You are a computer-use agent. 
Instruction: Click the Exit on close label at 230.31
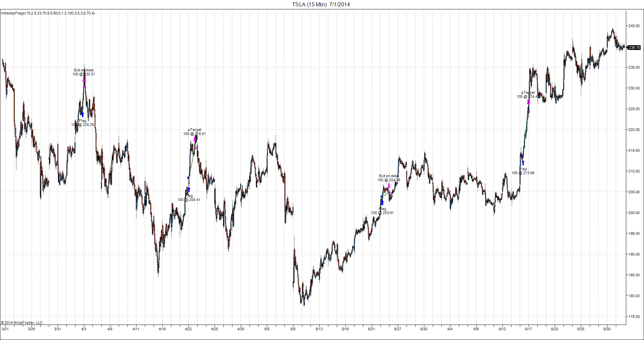pos(84,72)
